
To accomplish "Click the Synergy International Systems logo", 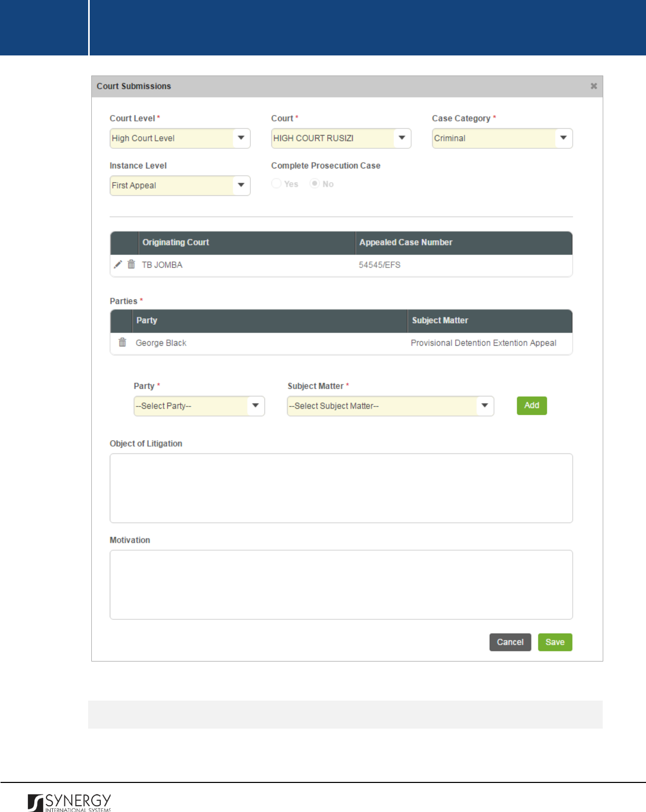I will [x=70, y=802].
